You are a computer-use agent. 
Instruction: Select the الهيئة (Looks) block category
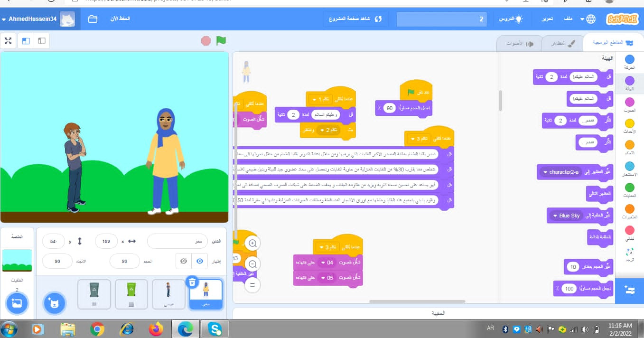point(629,84)
